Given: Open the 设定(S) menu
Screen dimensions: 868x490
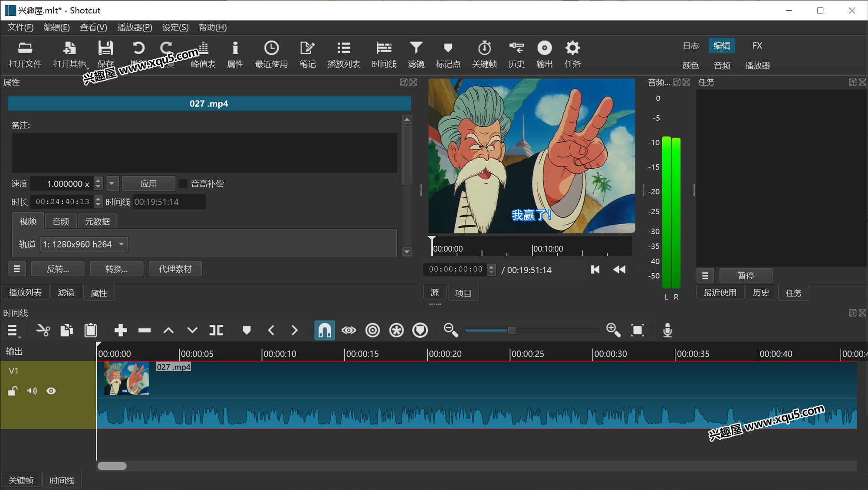Looking at the screenshot, I should (x=175, y=27).
